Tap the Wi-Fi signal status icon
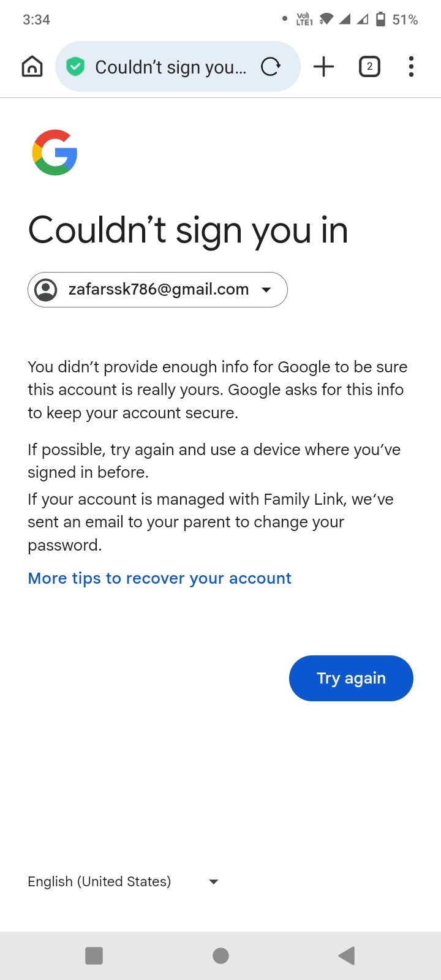Image resolution: width=441 pixels, height=980 pixels. click(x=326, y=20)
